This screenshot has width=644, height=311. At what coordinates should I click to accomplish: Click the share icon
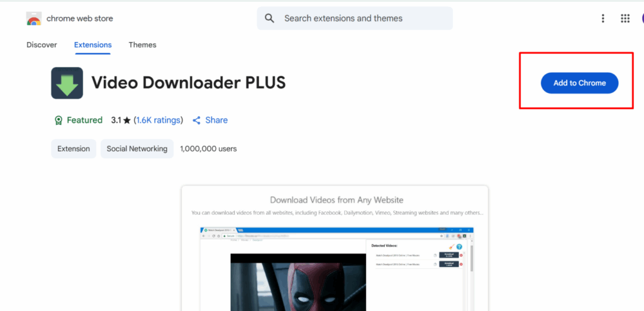pyautogui.click(x=197, y=120)
